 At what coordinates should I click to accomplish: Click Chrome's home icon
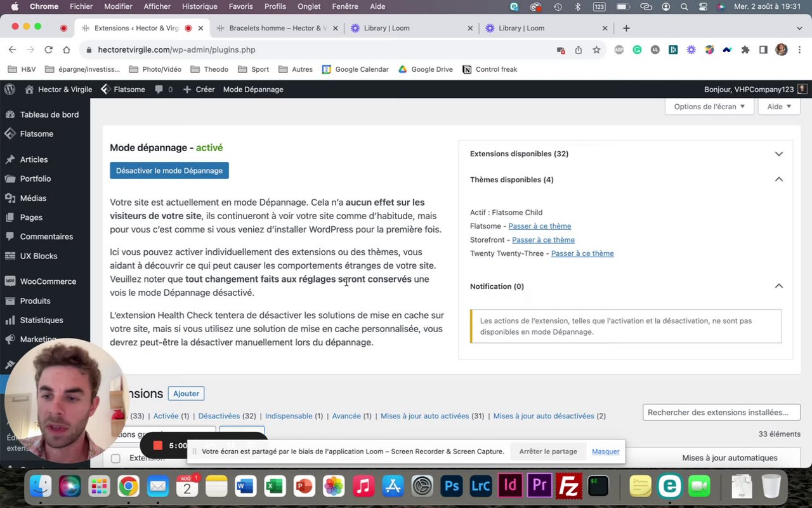tap(67, 50)
